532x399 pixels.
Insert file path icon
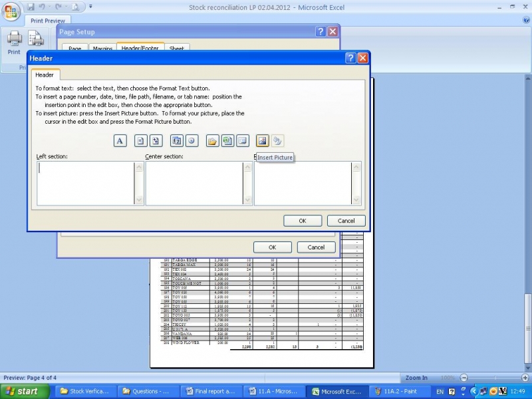(212, 140)
